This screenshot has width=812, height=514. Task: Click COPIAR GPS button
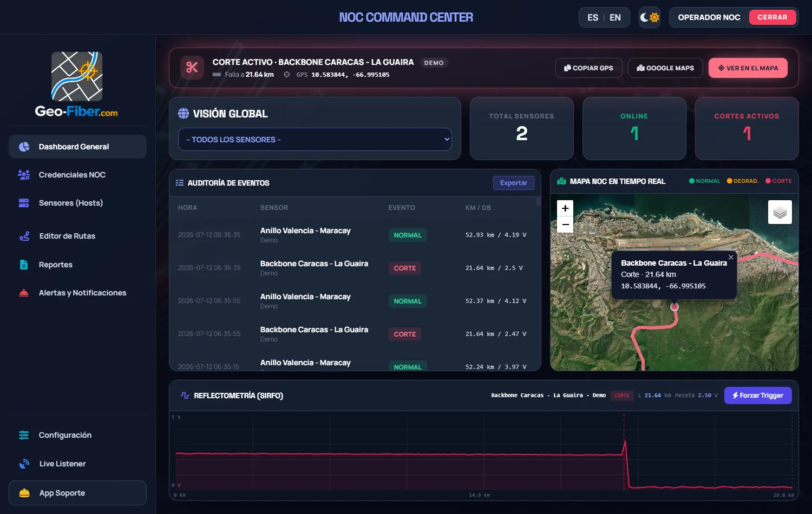pyautogui.click(x=588, y=68)
